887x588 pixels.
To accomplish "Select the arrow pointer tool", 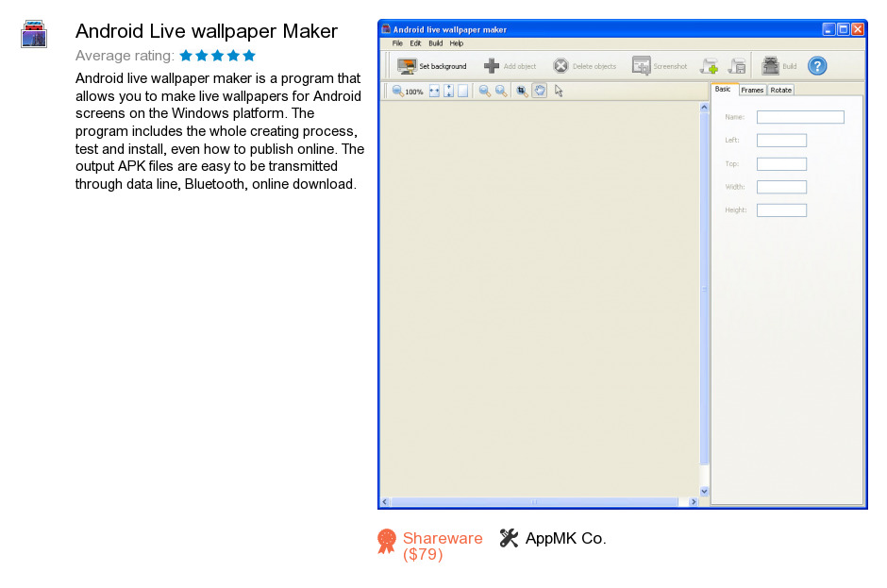I will 559,92.
